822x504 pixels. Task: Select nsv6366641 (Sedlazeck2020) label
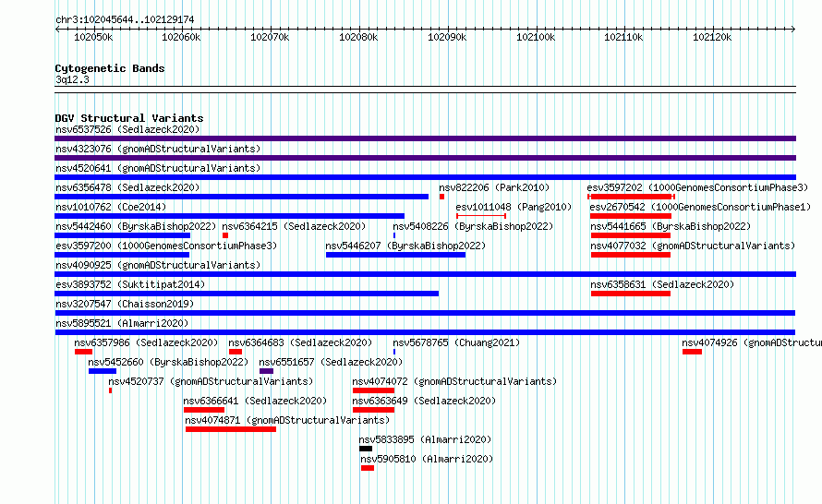click(x=255, y=401)
